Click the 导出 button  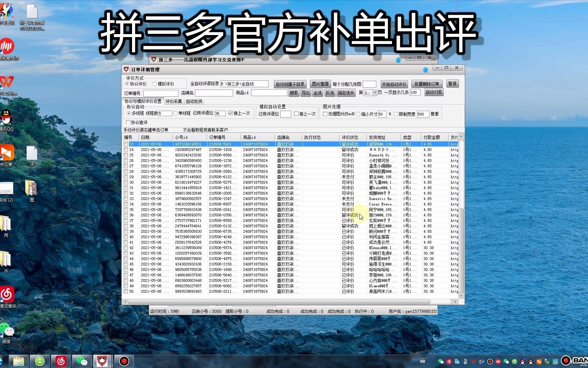pos(306,93)
